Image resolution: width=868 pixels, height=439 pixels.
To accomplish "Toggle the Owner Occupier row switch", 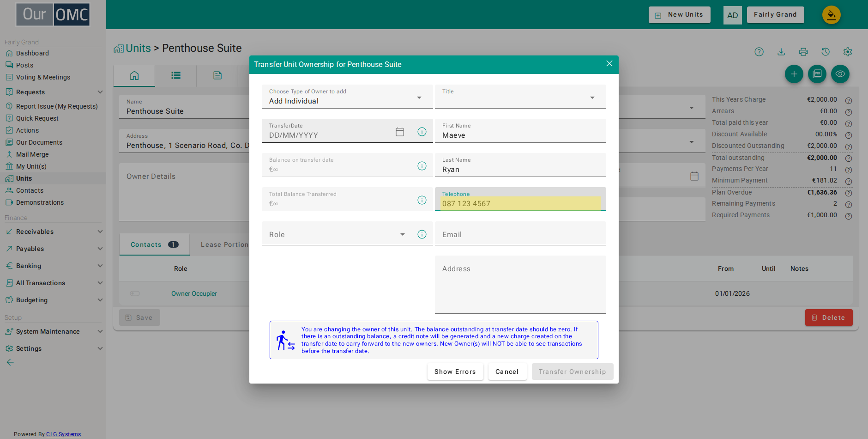I will (135, 293).
